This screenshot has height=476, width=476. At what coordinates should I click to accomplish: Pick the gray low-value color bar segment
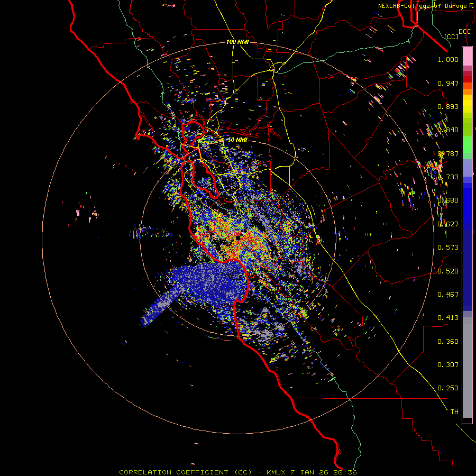coord(467,368)
